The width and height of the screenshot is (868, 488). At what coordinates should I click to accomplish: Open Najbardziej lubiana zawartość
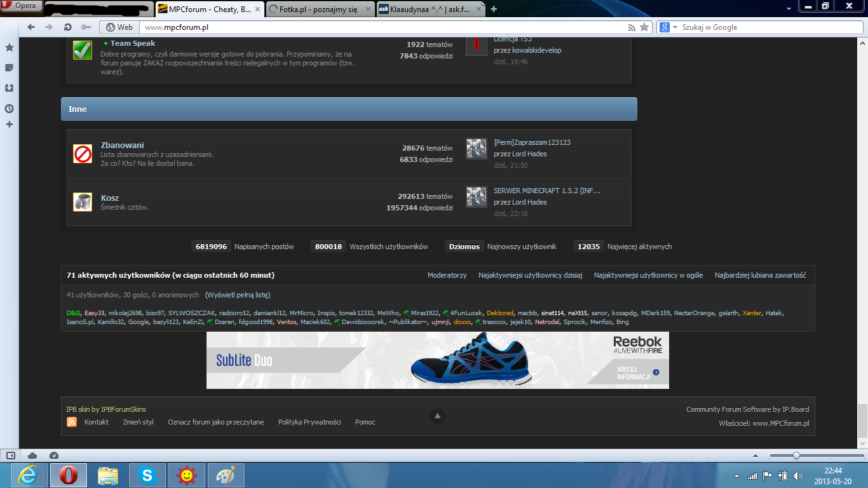click(761, 275)
